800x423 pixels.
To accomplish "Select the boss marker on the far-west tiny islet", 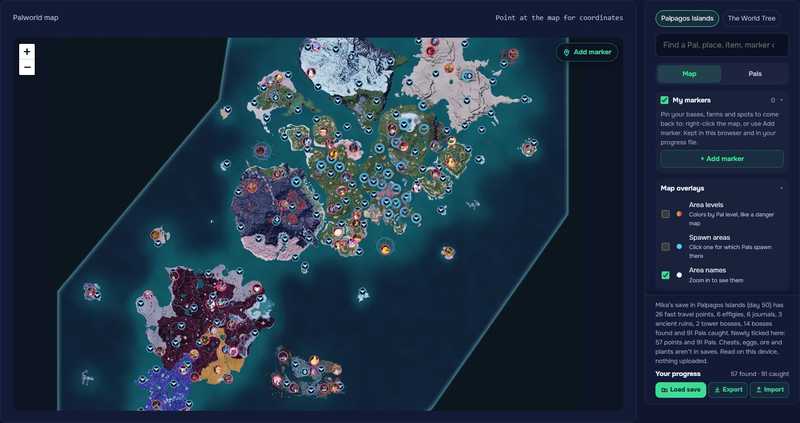I will tap(91, 292).
